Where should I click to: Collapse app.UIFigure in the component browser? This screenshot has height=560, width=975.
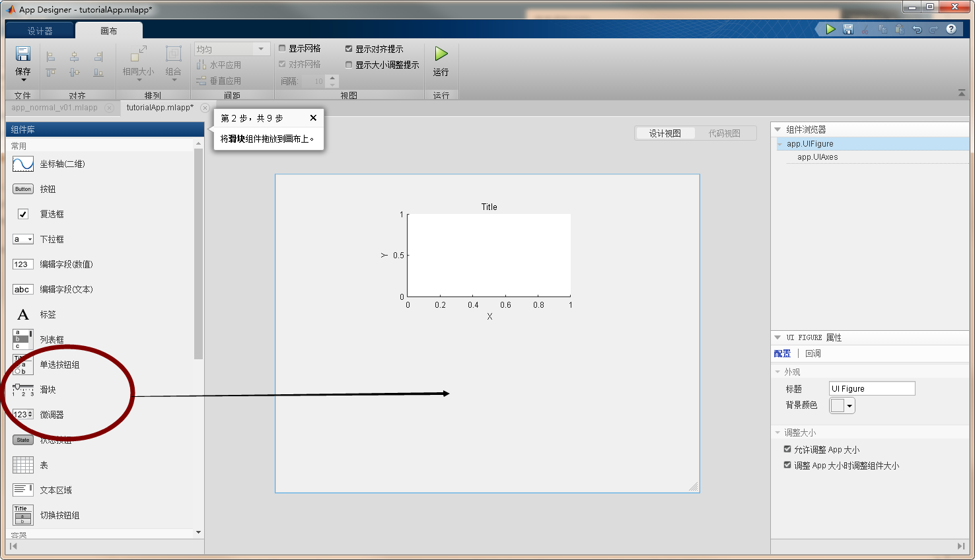pos(779,144)
